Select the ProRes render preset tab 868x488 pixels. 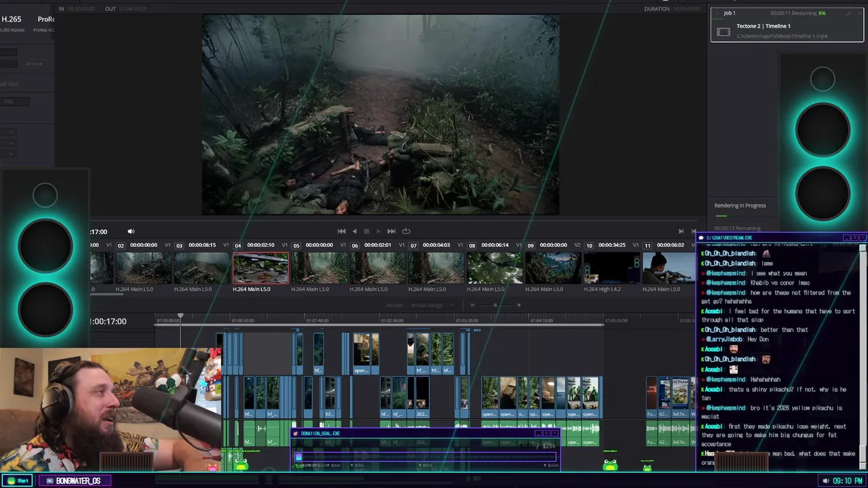tap(46, 20)
